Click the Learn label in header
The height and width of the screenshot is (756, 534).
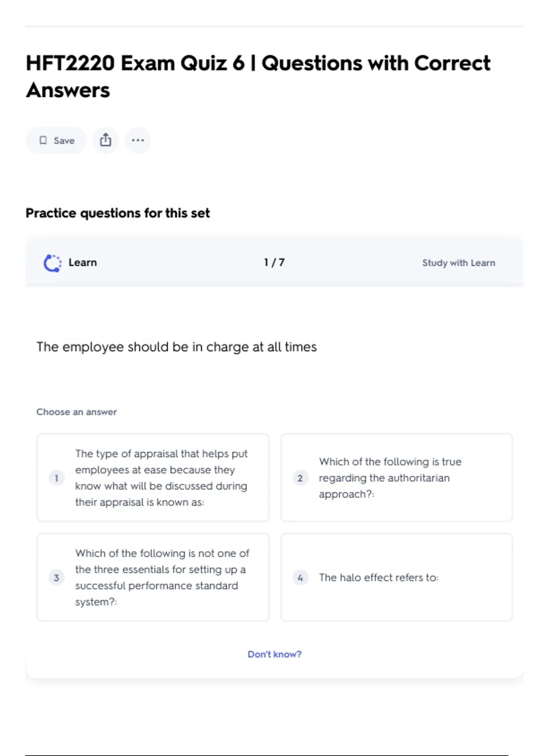click(83, 262)
